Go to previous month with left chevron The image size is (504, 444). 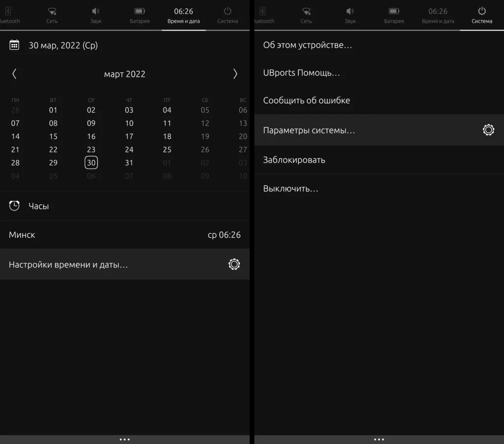tap(15, 74)
